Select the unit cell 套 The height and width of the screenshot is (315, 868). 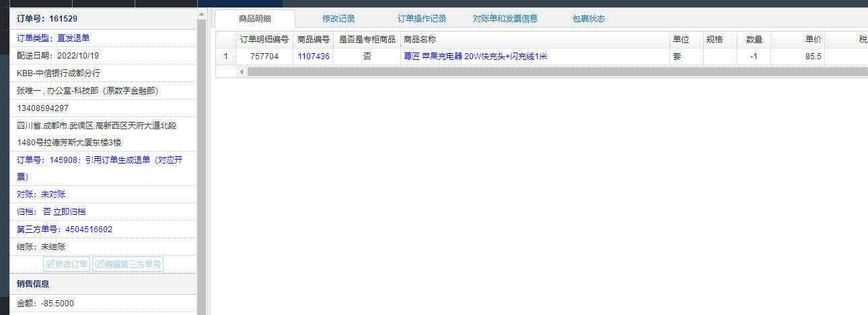pyautogui.click(x=686, y=57)
